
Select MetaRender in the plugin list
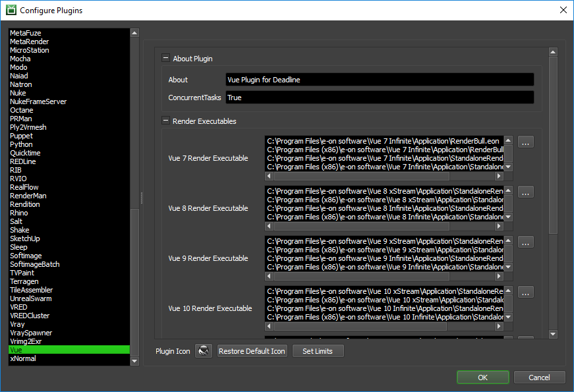tap(69, 42)
